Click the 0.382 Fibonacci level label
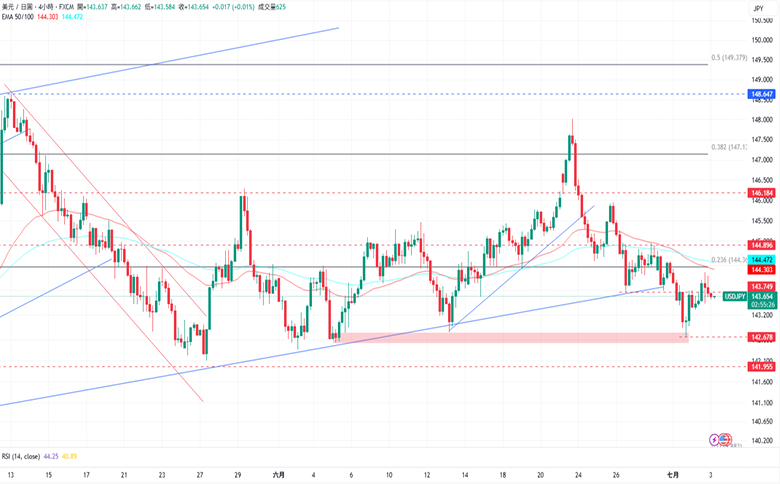 729,147
